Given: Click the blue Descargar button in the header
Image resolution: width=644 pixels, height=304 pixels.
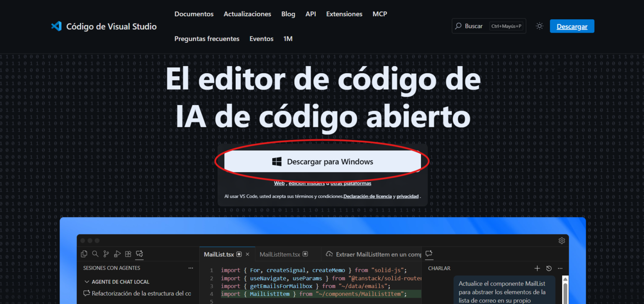Looking at the screenshot, I should click(572, 26).
